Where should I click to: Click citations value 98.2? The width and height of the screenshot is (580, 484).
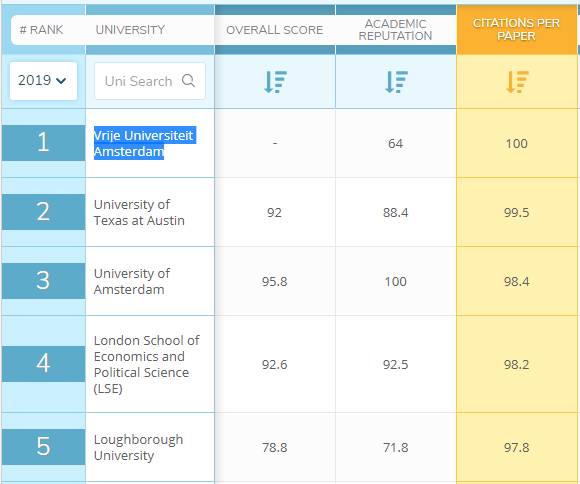(x=516, y=364)
